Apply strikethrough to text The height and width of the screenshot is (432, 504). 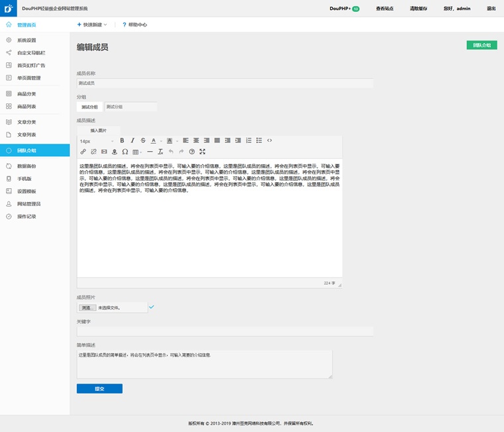[143, 140]
